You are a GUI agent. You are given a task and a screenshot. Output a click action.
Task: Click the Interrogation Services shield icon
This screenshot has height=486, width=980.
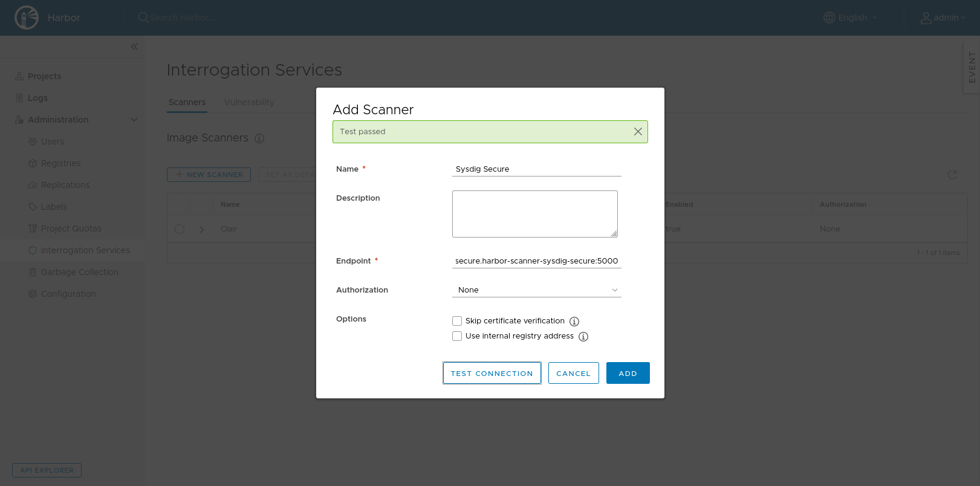tap(33, 250)
